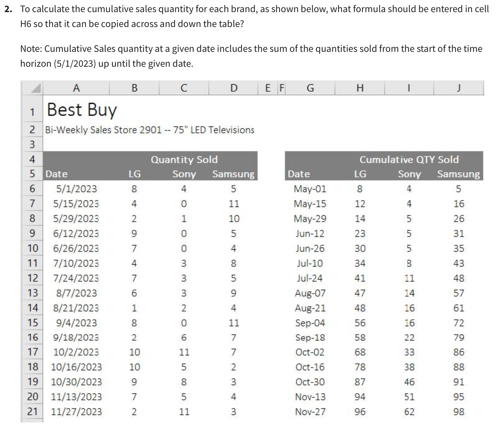
Task: Click the Best Buy title cell
Action: click(82, 109)
